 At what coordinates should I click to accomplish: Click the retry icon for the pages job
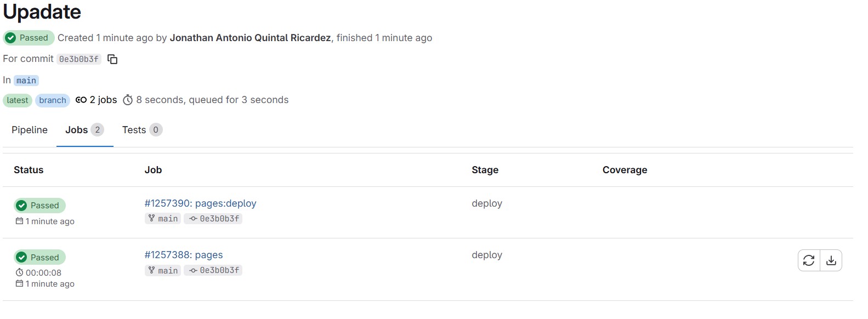tap(809, 260)
